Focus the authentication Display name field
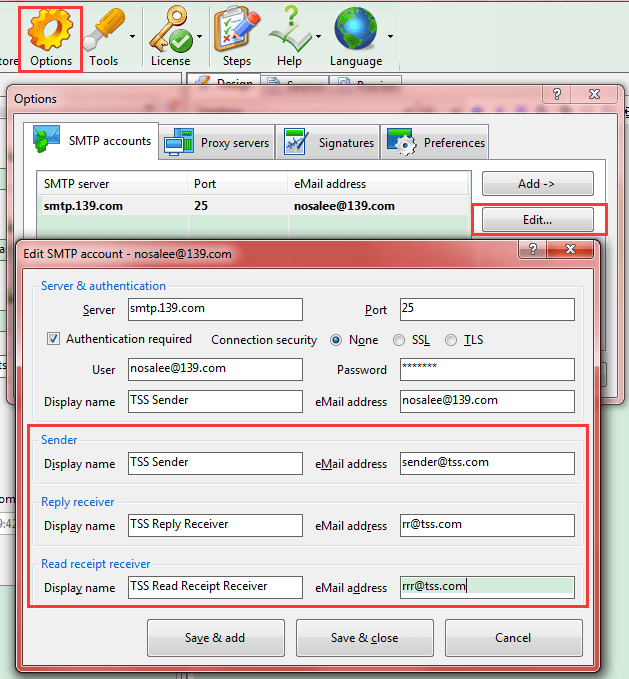 pyautogui.click(x=215, y=401)
